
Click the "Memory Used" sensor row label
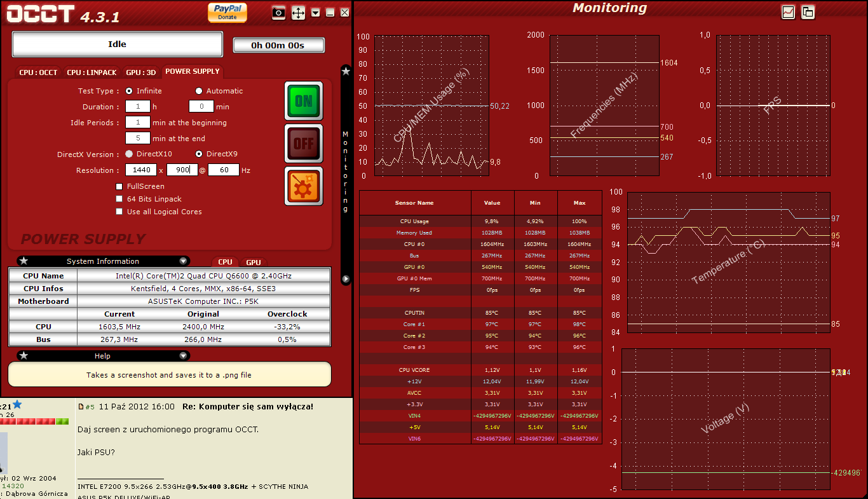pyautogui.click(x=414, y=233)
